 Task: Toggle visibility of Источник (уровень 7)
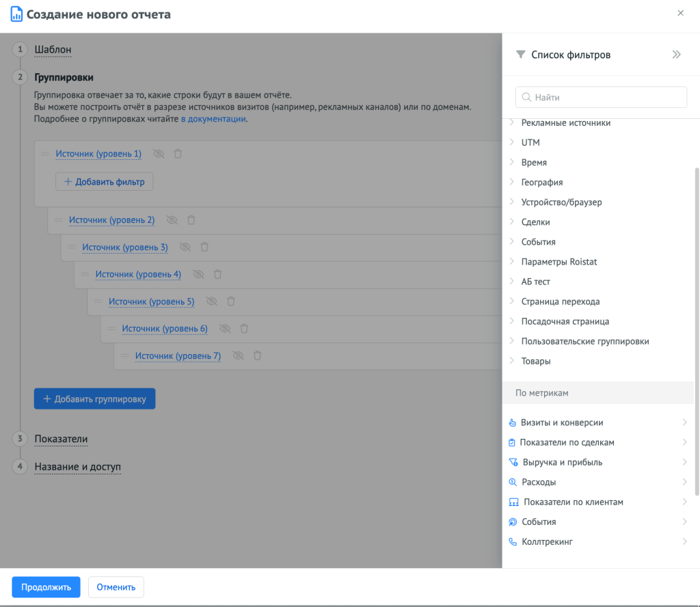[239, 355]
